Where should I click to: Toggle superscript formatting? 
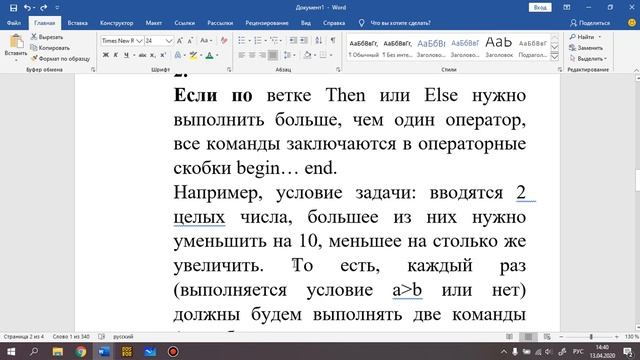click(163, 55)
